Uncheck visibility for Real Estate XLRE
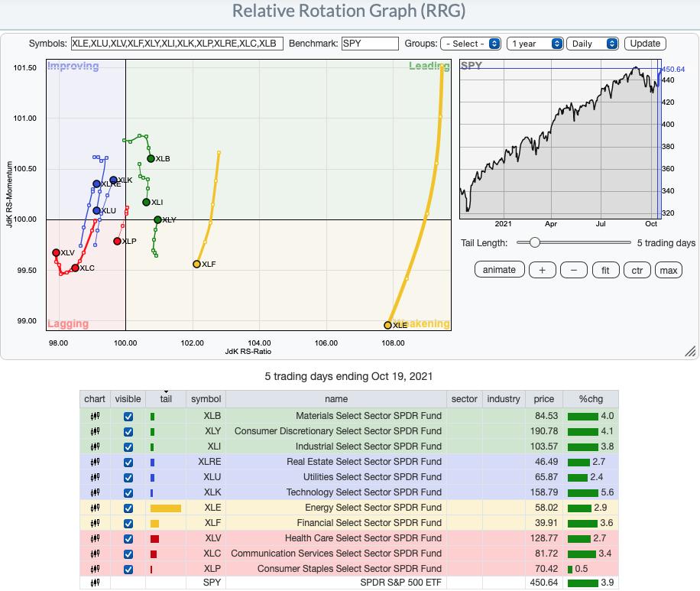This screenshot has width=700, height=591. 128,462
